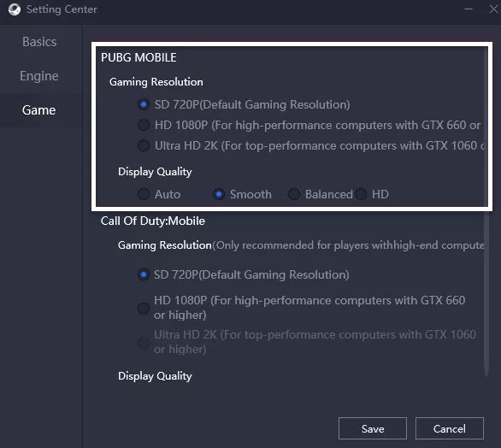Set PUBG display quality to Auto
The width and height of the screenshot is (501, 448).
pyautogui.click(x=144, y=194)
